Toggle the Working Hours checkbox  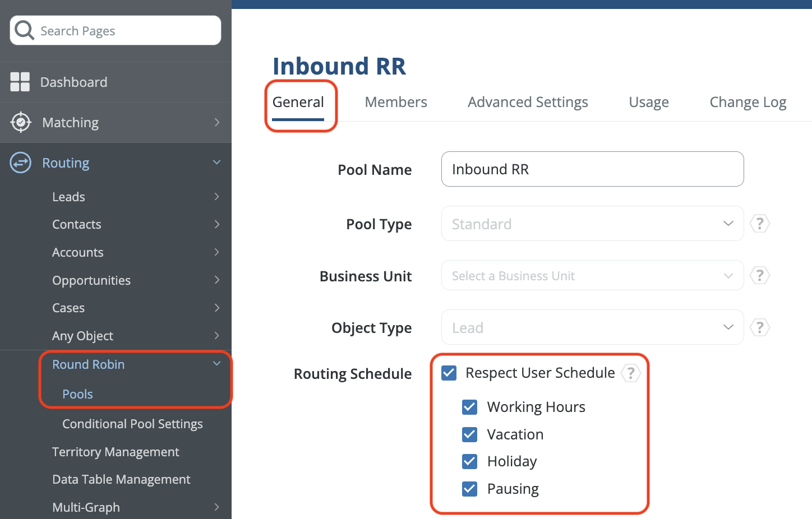(x=470, y=407)
